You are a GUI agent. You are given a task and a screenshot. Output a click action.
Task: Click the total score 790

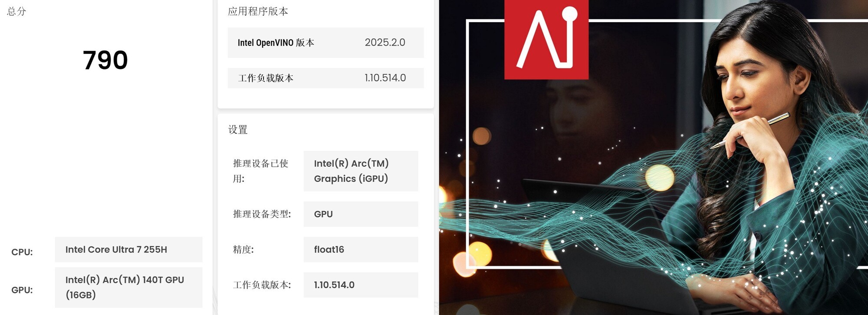(105, 60)
